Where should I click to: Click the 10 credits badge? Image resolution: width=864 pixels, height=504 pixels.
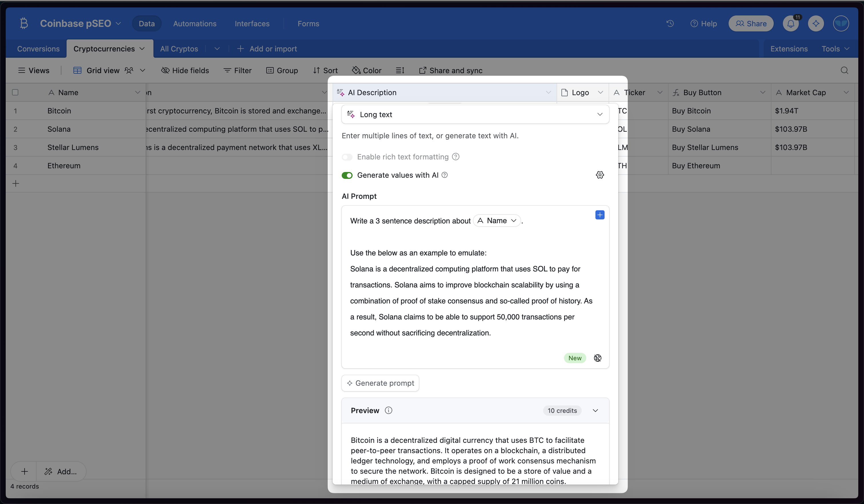point(562,410)
